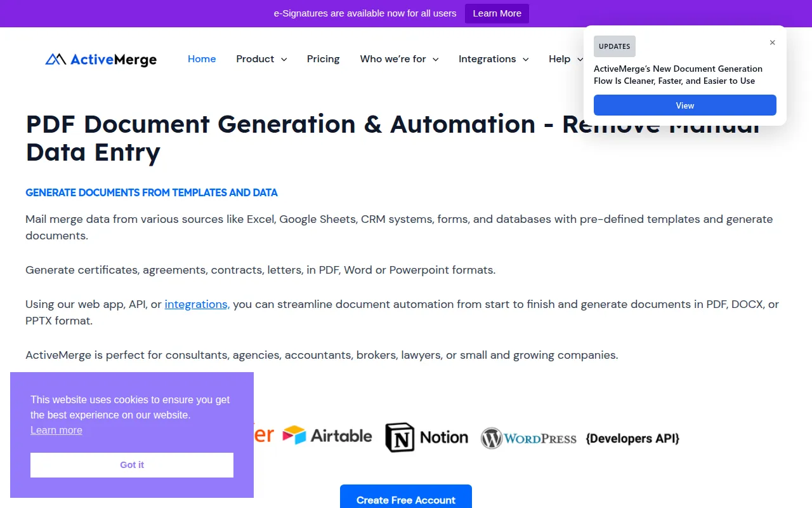Image resolution: width=812 pixels, height=508 pixels.
Task: Click the update headline about New Document Generation
Action: click(x=678, y=75)
